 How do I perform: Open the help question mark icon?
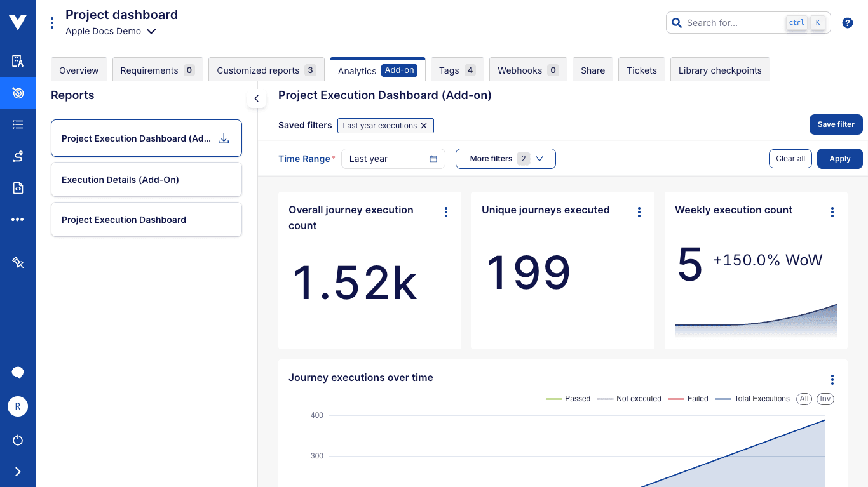(x=847, y=22)
